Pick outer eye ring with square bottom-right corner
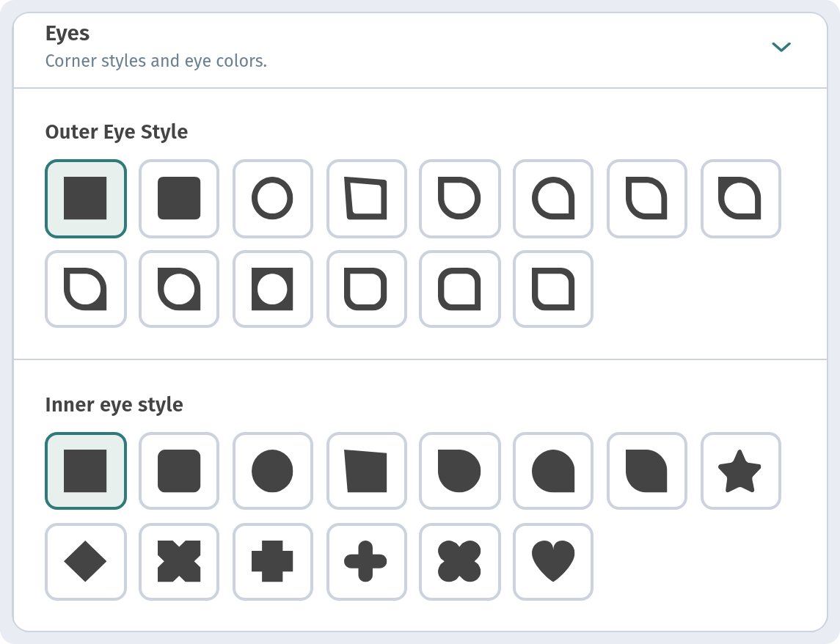The height and width of the screenshot is (644, 840). pos(553,199)
